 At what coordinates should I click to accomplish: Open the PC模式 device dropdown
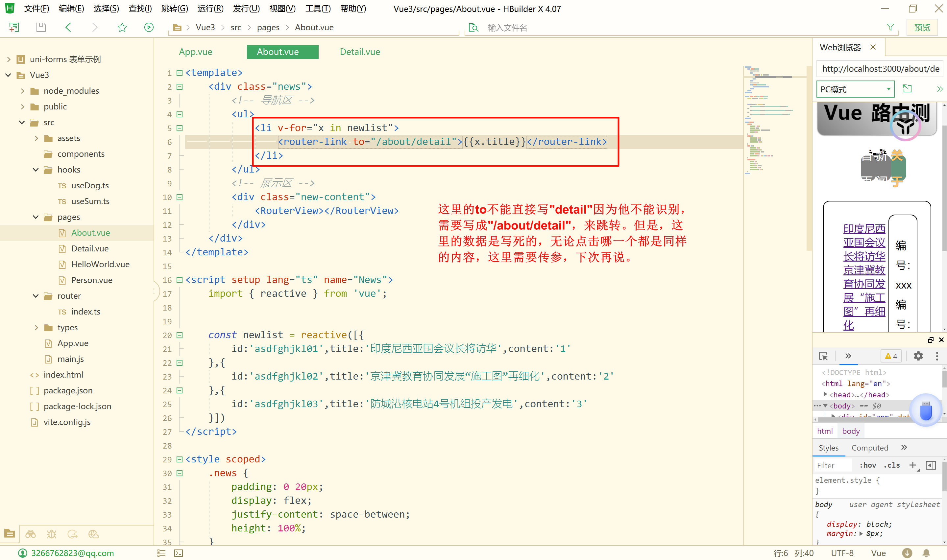tap(855, 89)
